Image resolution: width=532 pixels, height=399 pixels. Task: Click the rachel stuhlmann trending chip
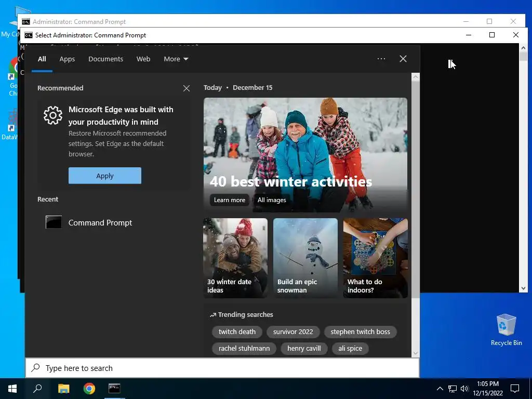click(244, 349)
